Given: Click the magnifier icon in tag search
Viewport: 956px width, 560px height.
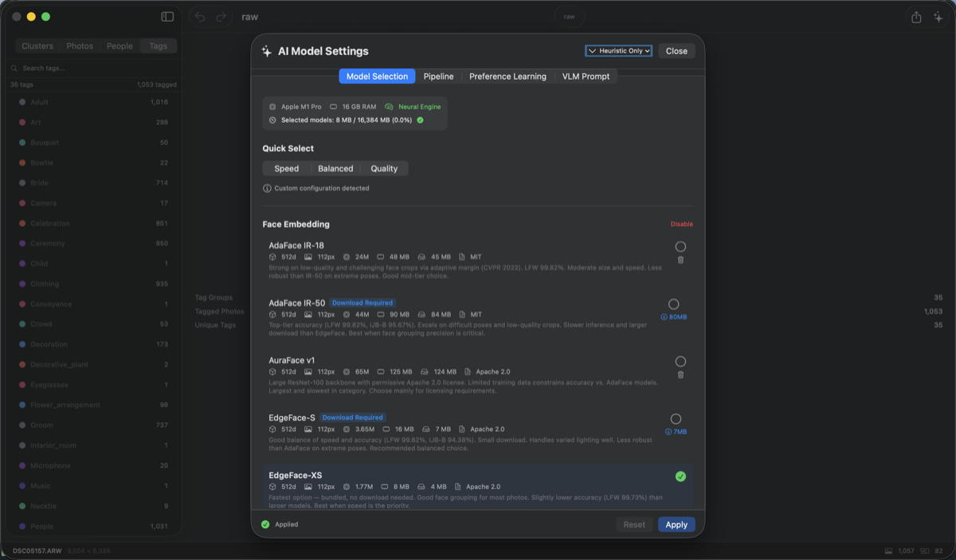Looking at the screenshot, I should [x=14, y=69].
